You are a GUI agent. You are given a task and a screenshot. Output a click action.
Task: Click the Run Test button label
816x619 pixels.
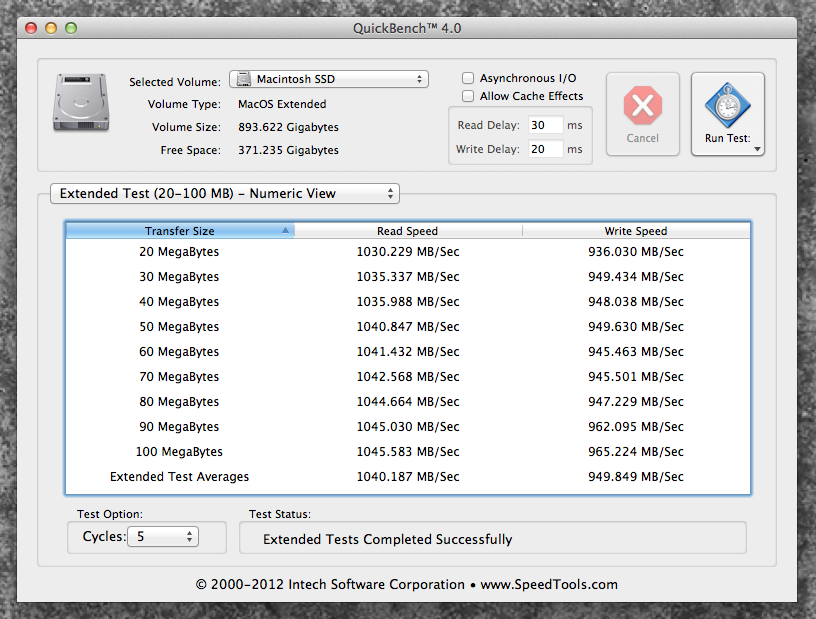(x=728, y=138)
